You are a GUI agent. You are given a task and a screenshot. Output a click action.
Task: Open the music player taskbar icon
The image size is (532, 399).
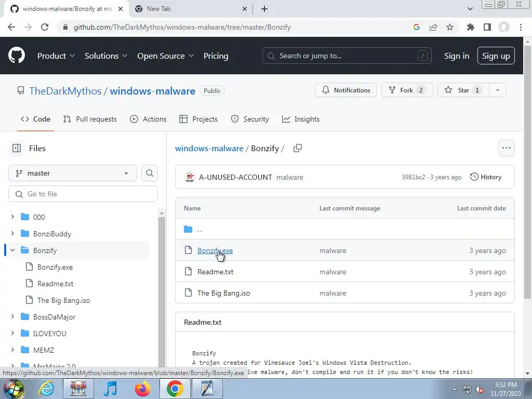(x=110, y=389)
